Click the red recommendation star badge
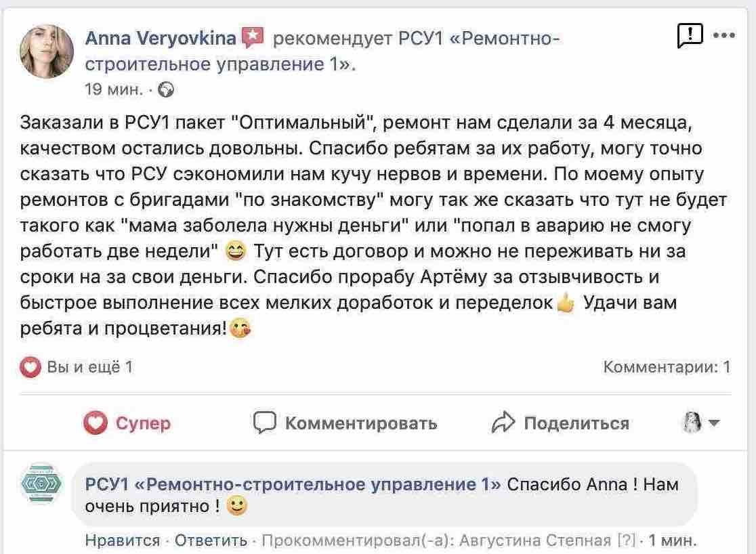 pos(253,39)
